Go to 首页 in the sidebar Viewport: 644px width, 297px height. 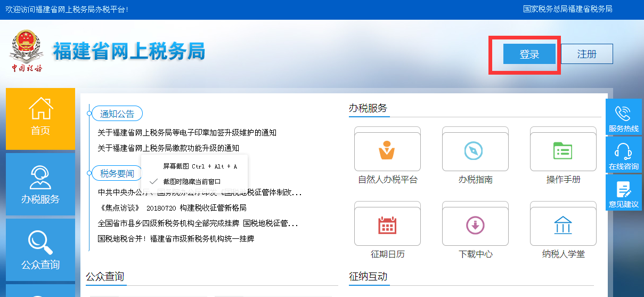point(40,118)
